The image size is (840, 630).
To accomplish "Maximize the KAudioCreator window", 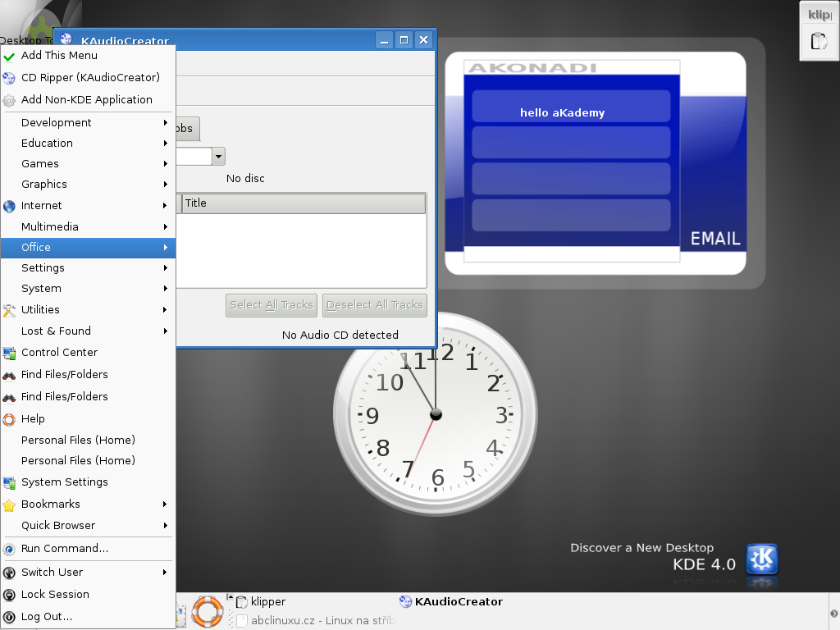I will (x=404, y=40).
